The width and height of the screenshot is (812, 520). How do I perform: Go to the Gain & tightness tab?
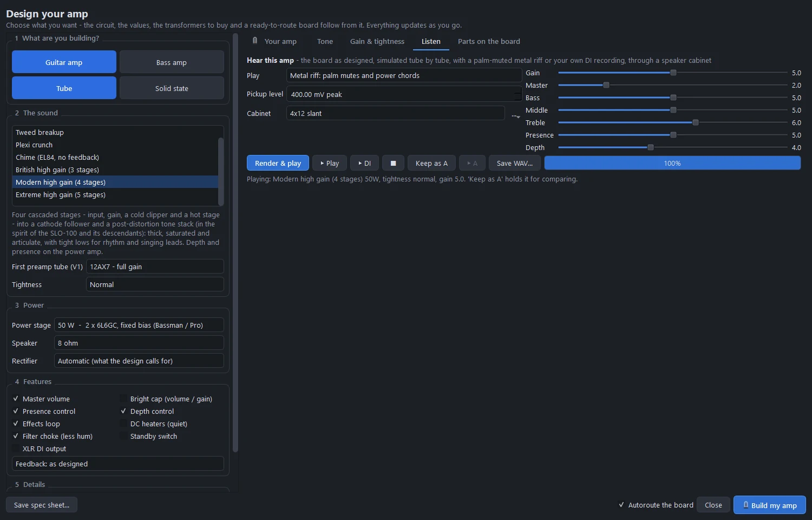[x=377, y=41]
